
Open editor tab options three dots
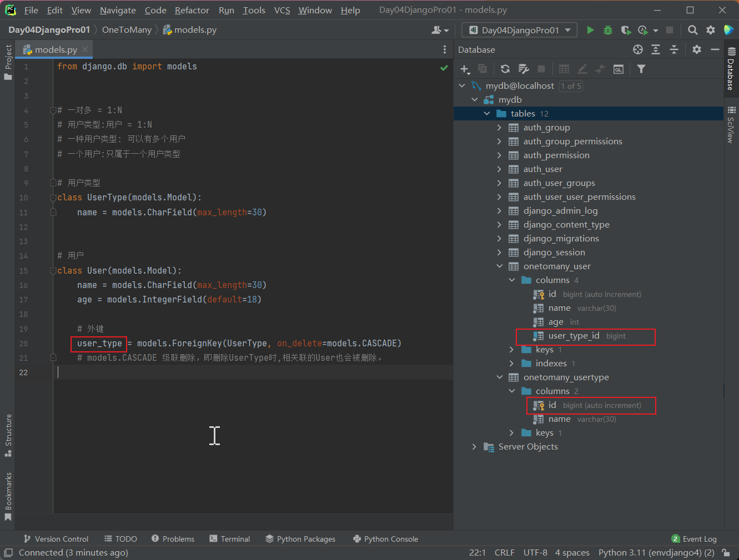pos(445,49)
